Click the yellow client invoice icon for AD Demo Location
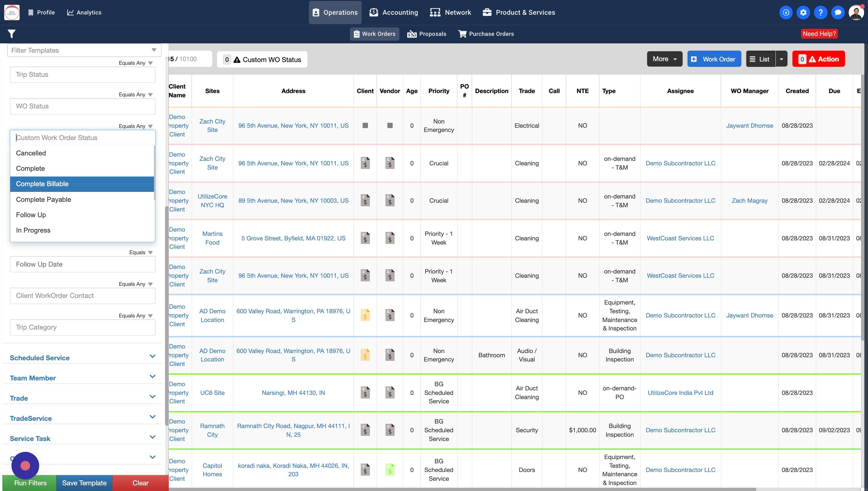Screen dimensions: 868x491 click(365, 315)
